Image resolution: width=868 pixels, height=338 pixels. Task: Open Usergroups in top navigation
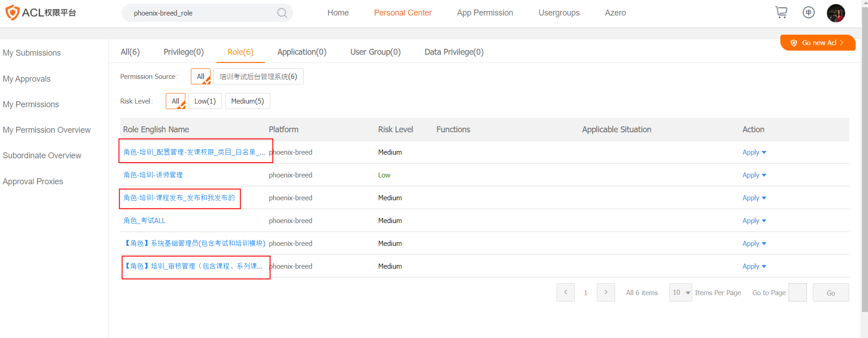point(559,13)
